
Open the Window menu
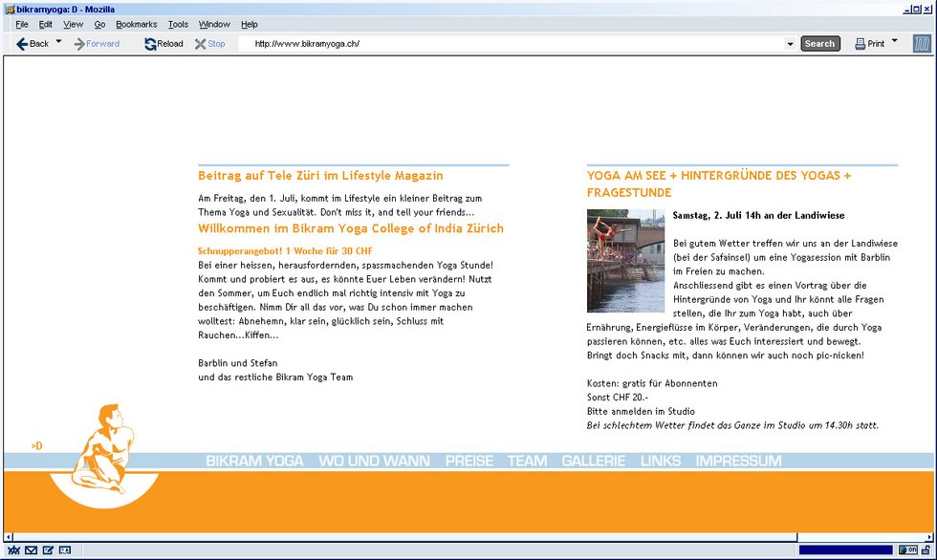214,25
